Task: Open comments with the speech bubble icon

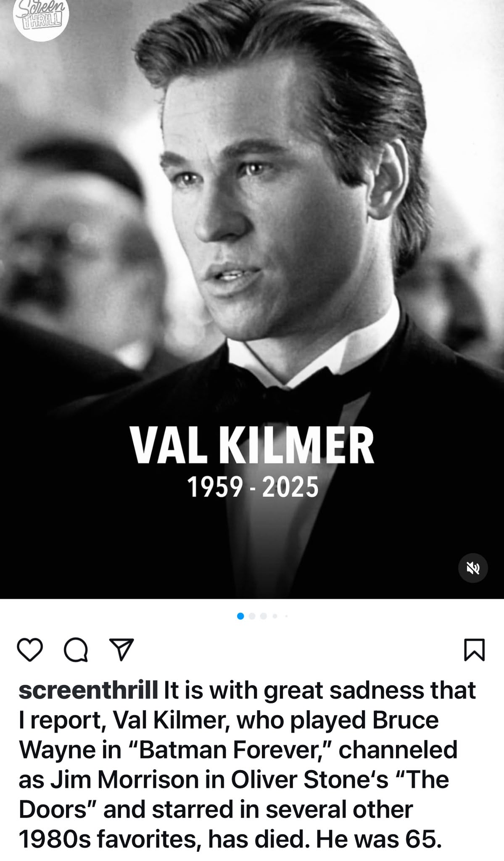Action: click(76, 650)
